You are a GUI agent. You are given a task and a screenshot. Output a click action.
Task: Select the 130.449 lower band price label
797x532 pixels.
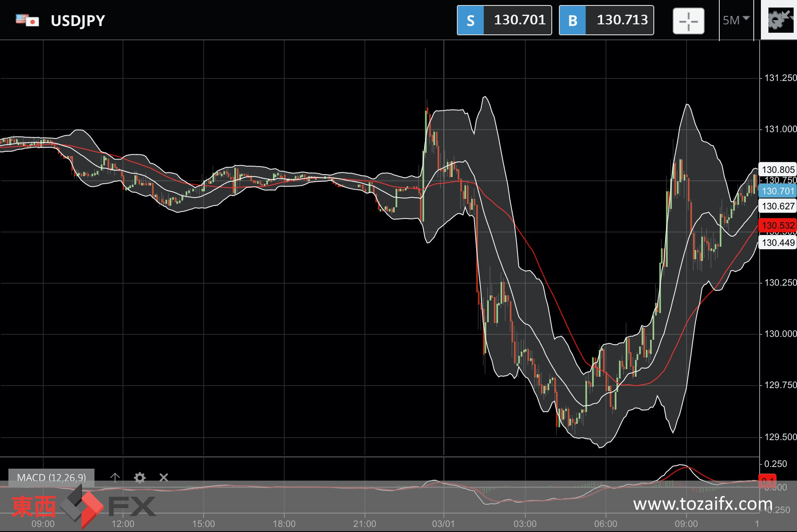click(778, 243)
